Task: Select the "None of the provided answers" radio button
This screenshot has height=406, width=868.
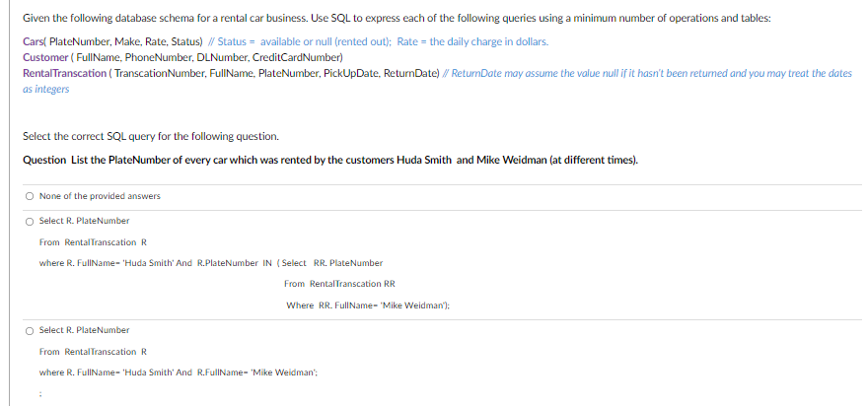Action: [31, 196]
